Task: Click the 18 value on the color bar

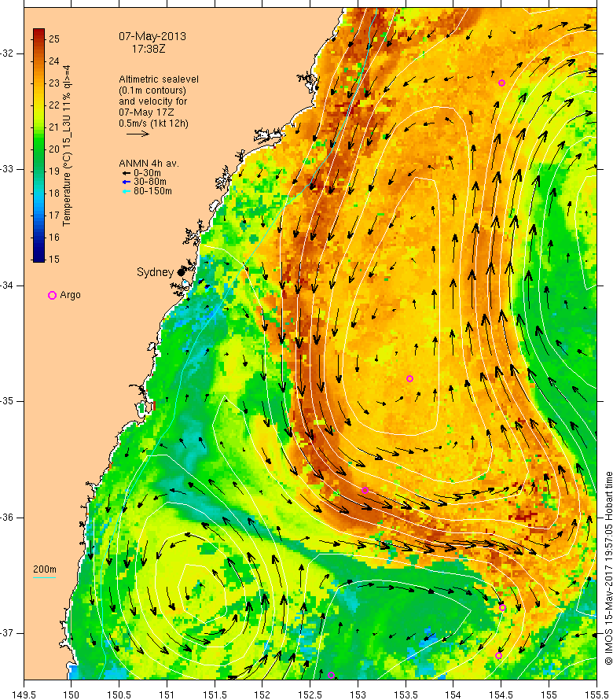Action: 54,193
